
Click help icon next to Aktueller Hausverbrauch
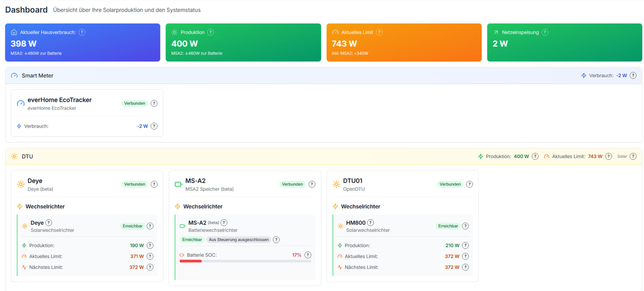tap(82, 32)
